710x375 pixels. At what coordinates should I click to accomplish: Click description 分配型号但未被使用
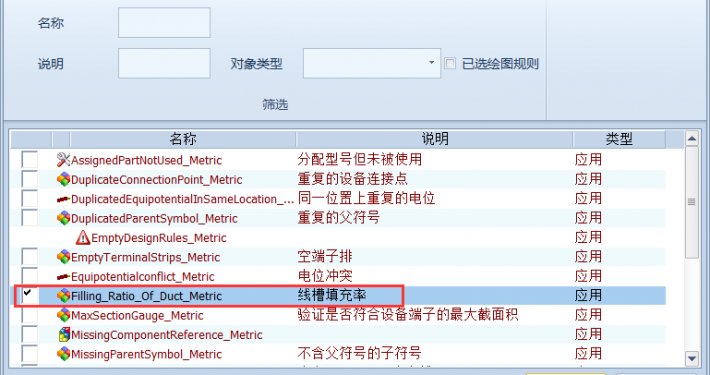tap(360, 159)
